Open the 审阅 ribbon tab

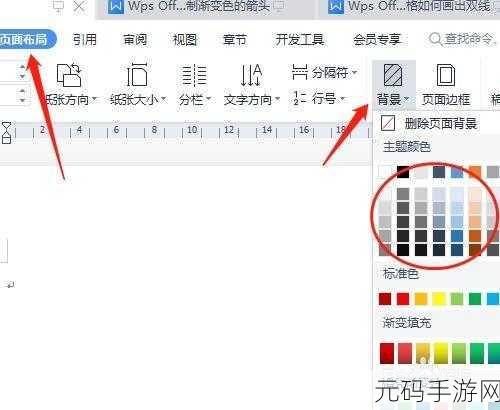135,40
